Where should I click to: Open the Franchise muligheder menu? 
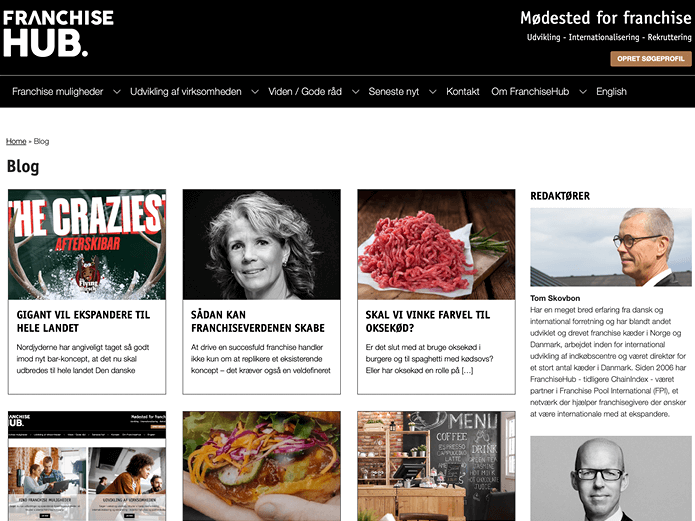[58, 92]
